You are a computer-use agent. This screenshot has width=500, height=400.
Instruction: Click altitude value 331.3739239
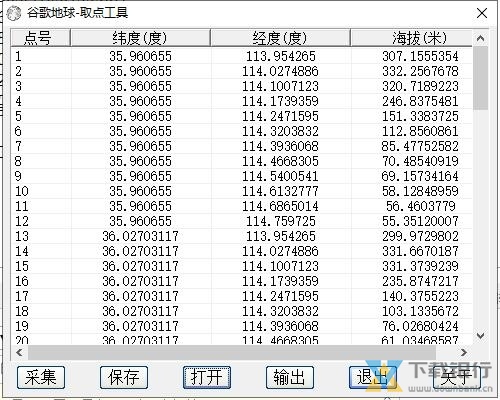(x=420, y=266)
